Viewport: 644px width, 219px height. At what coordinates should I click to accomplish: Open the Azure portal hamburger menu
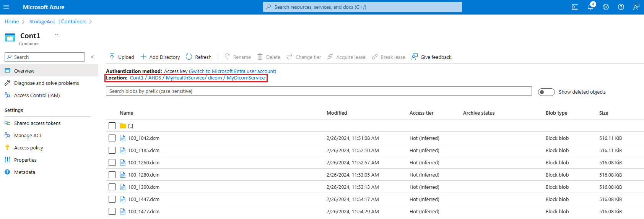[6, 7]
